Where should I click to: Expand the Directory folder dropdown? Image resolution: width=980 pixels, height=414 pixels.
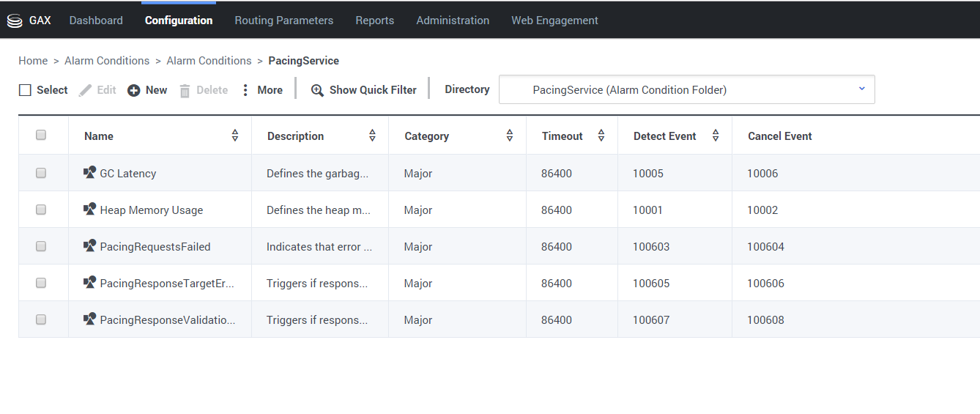click(x=861, y=89)
